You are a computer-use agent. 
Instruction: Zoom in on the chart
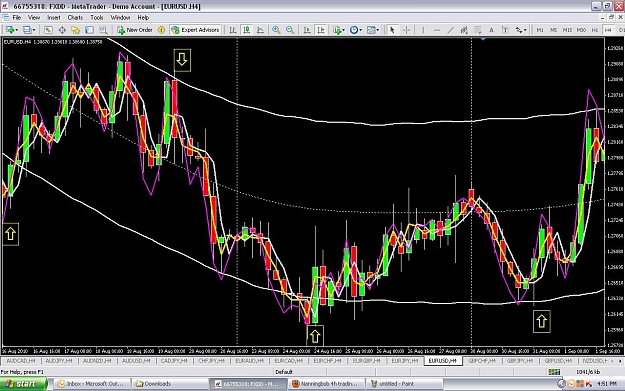point(276,30)
